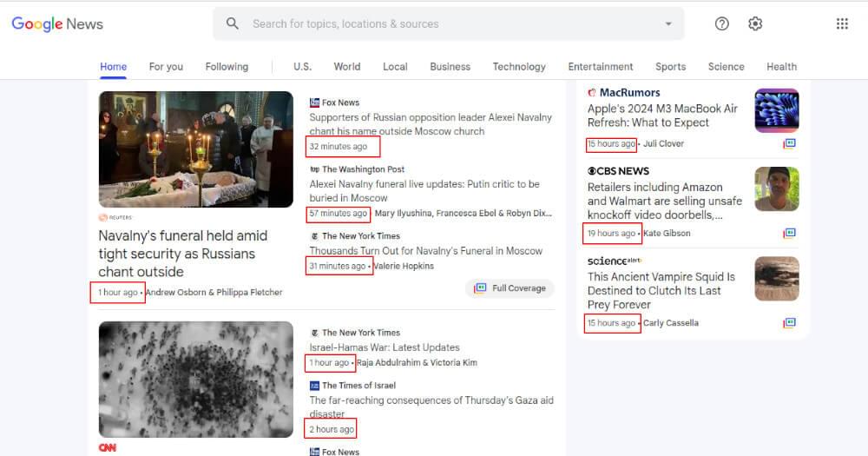Open Israel-Hamas War: Latest Updates headline

click(385, 347)
